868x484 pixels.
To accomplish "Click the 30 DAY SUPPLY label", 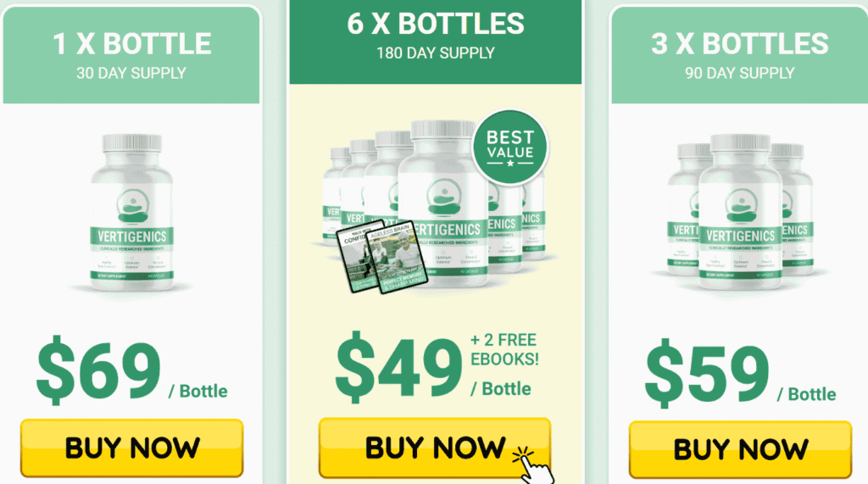I will click(131, 73).
